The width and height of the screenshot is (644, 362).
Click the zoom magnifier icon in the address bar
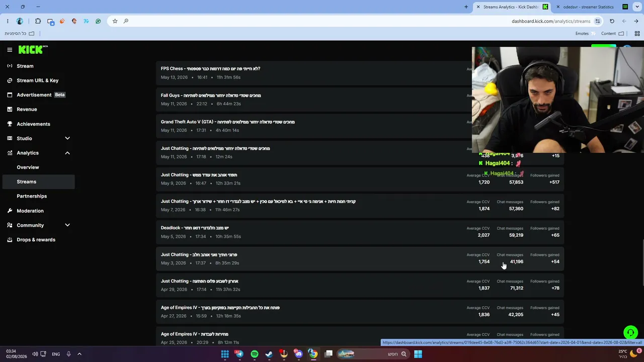[126, 21]
